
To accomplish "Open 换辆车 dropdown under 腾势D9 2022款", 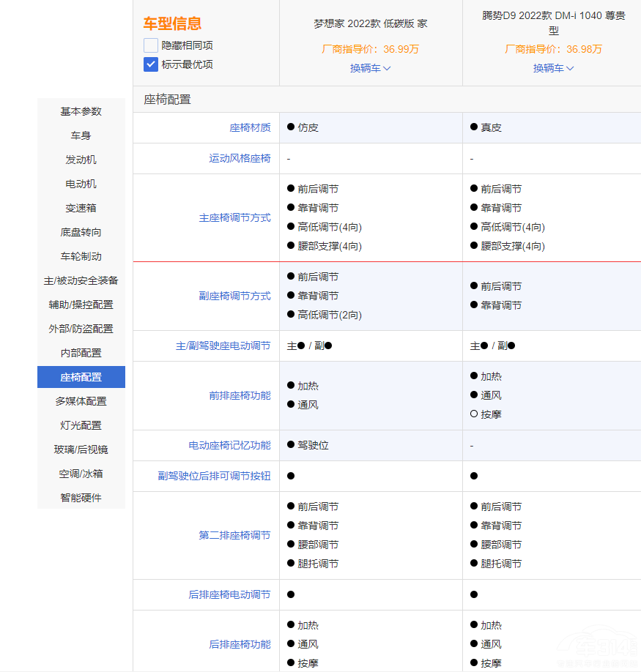I will click(x=553, y=68).
